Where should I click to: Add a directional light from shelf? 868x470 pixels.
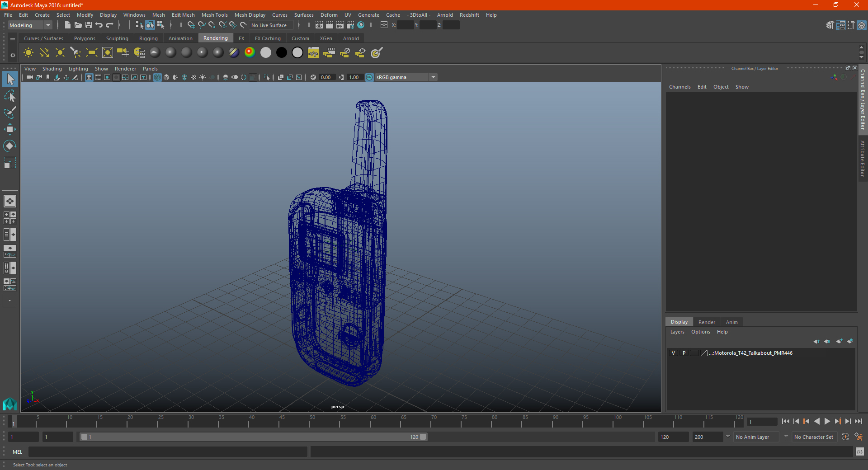44,53
